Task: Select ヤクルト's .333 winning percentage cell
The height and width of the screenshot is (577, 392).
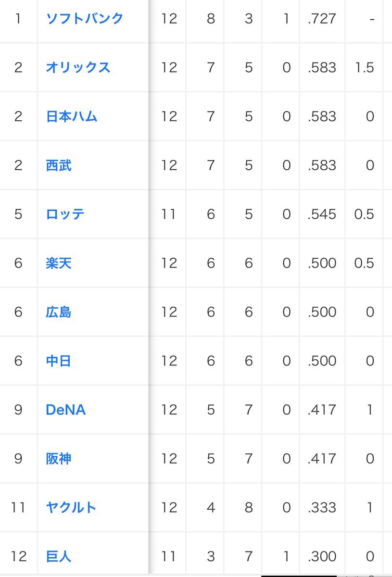Action: point(322,507)
